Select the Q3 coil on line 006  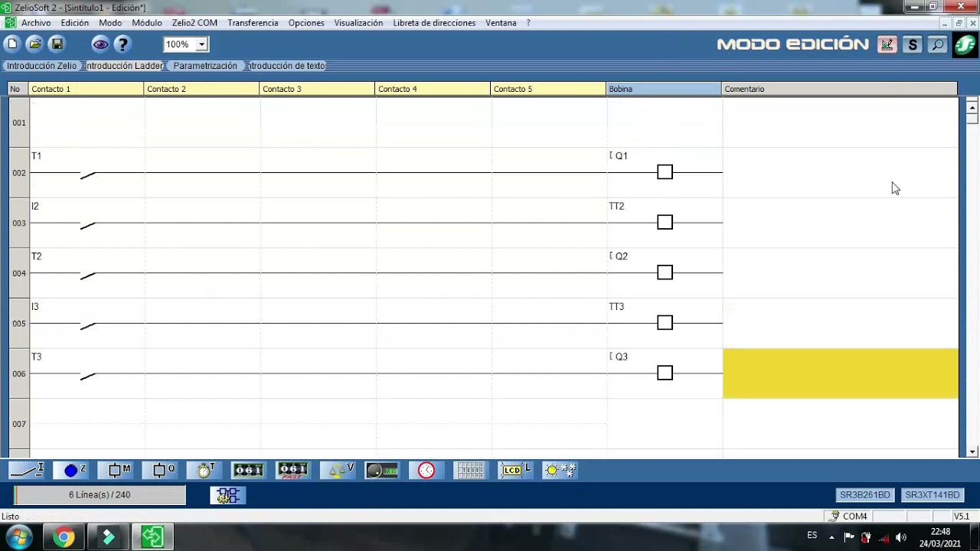(x=665, y=373)
